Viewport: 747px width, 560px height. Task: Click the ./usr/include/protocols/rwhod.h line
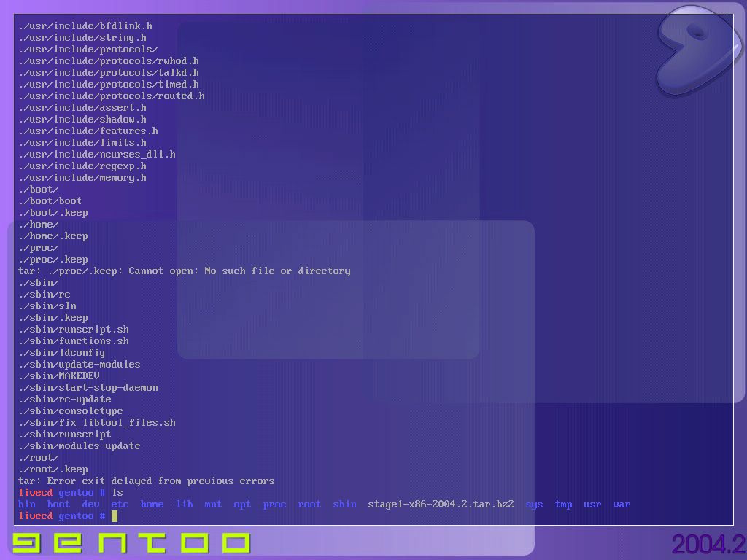(x=109, y=61)
